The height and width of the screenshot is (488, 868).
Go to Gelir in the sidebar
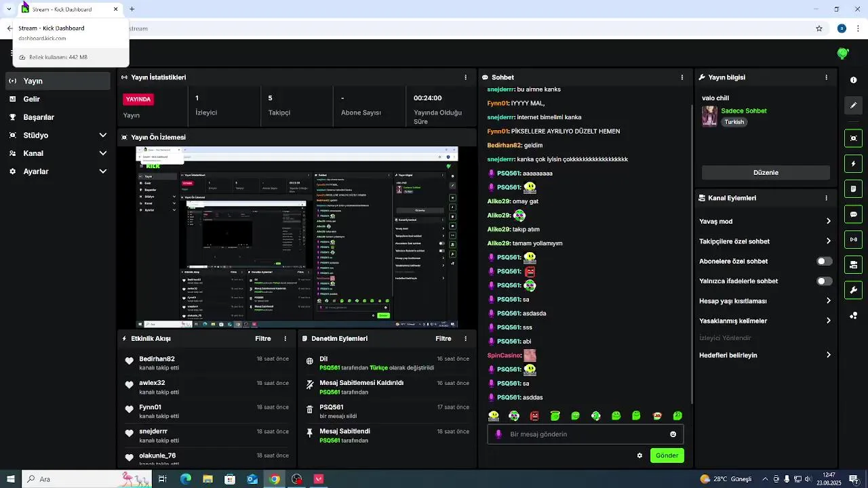(x=58, y=99)
